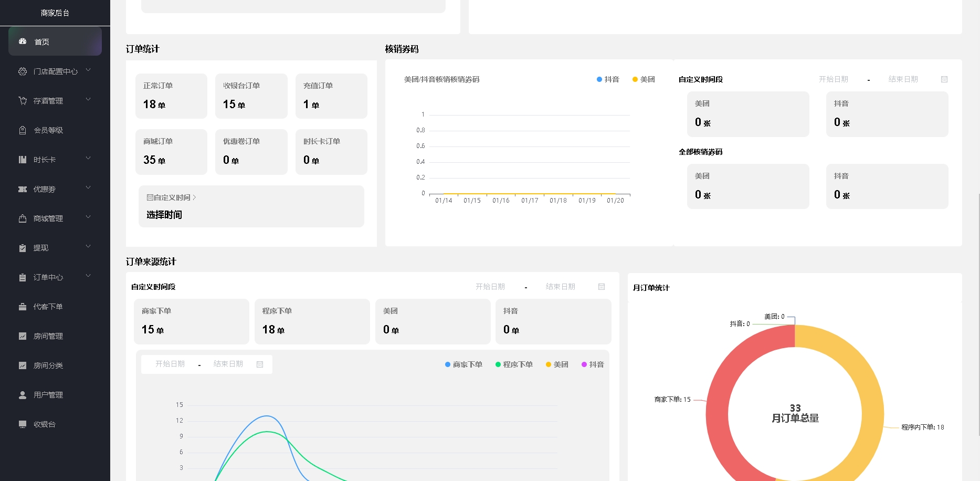980x481 pixels.
Task: Open 会员等级 menu item
Action: [55, 130]
